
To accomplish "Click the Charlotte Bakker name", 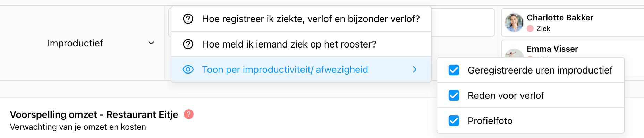I will 560,18.
